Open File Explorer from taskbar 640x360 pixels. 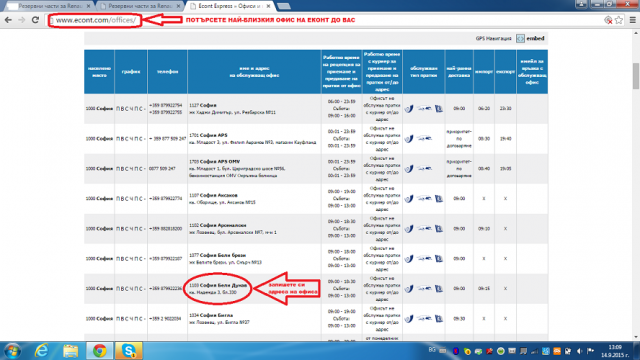tap(71, 351)
